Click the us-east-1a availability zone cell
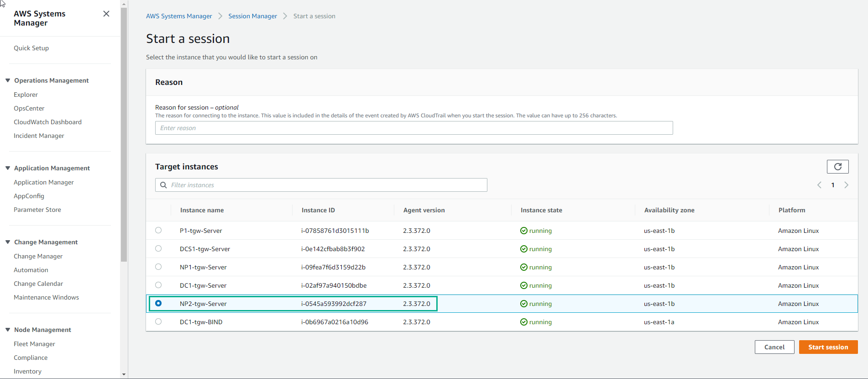 pos(659,322)
